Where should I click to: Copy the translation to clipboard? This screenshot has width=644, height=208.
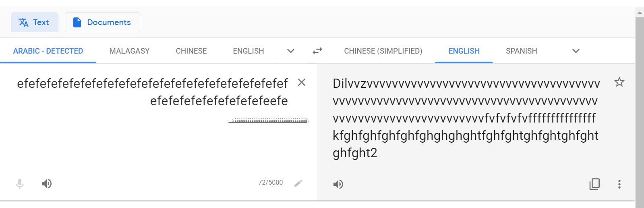pyautogui.click(x=594, y=184)
